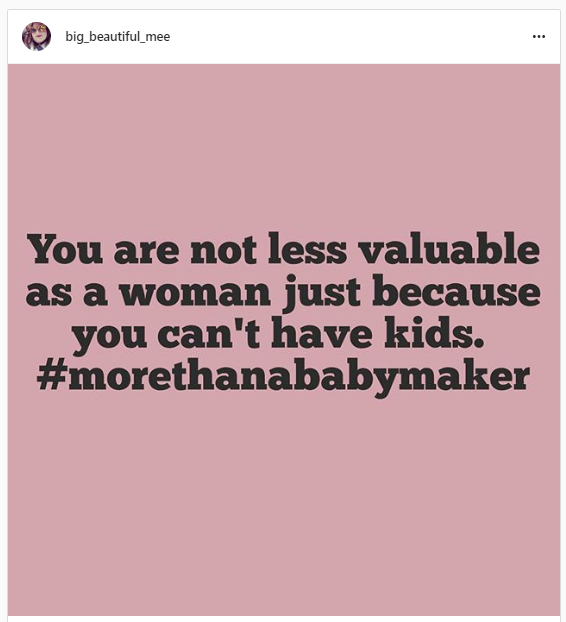The width and height of the screenshot is (566, 622).
Task: Click the word 'just' in the quote
Action: [322, 293]
